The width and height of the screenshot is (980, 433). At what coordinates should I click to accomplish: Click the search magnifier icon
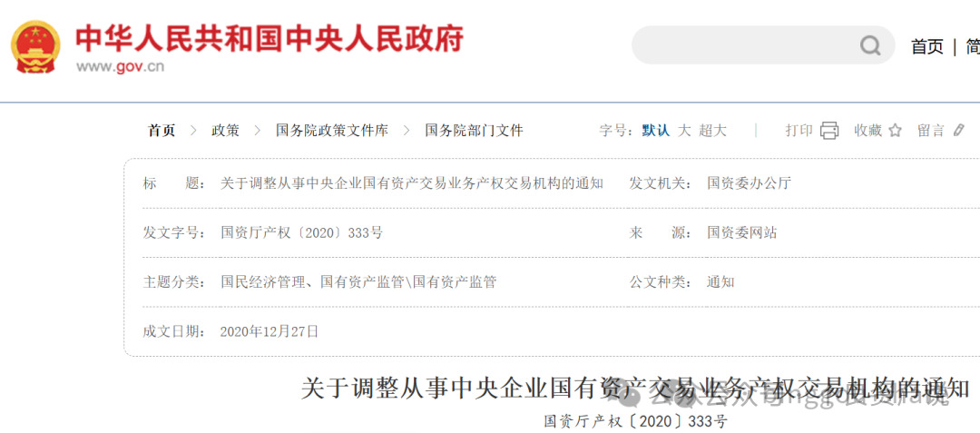click(869, 45)
